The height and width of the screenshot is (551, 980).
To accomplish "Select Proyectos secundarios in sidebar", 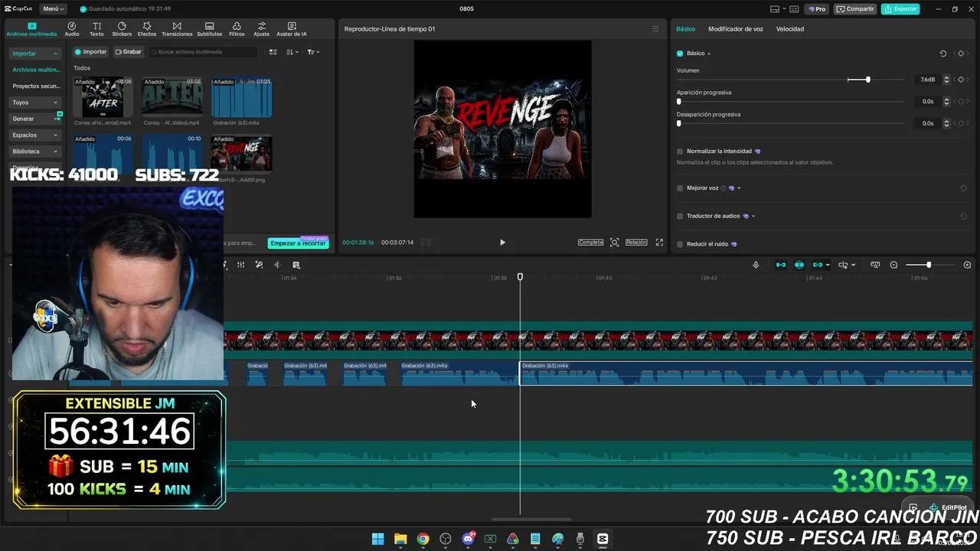I will coord(35,86).
